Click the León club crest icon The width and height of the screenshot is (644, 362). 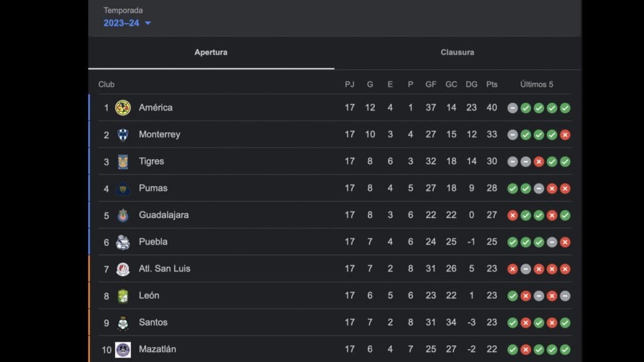[x=123, y=295]
